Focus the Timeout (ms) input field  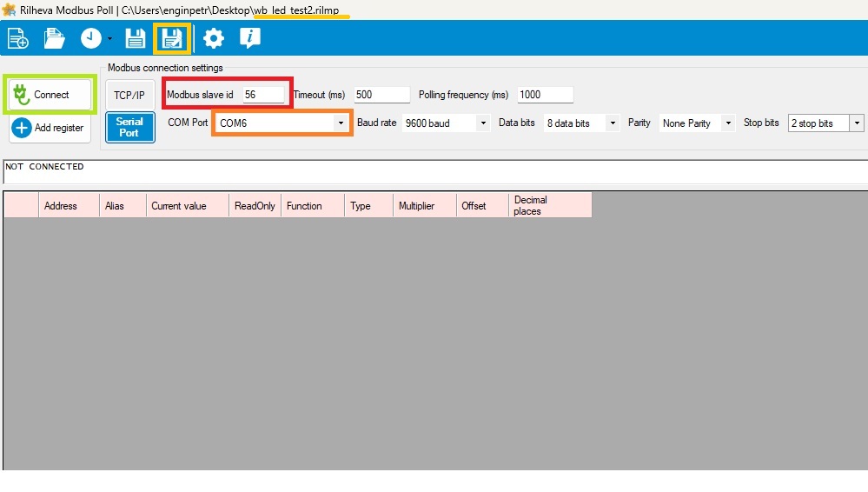pyautogui.click(x=381, y=95)
